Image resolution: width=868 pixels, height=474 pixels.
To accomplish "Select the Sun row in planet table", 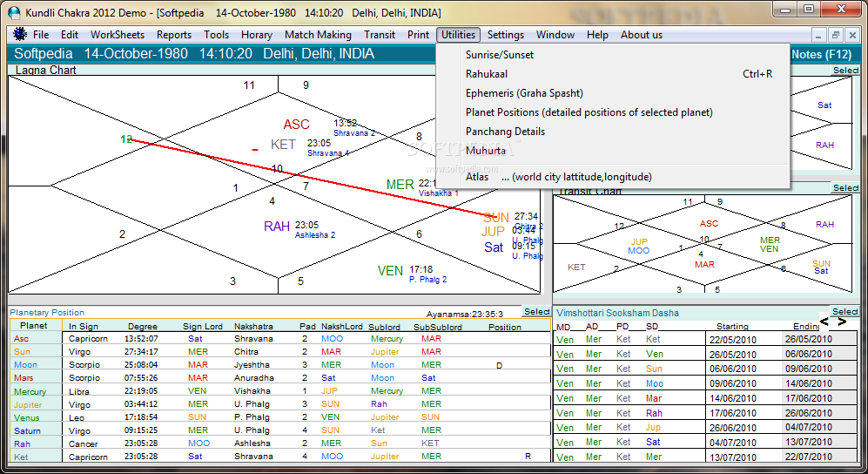I will [280, 352].
